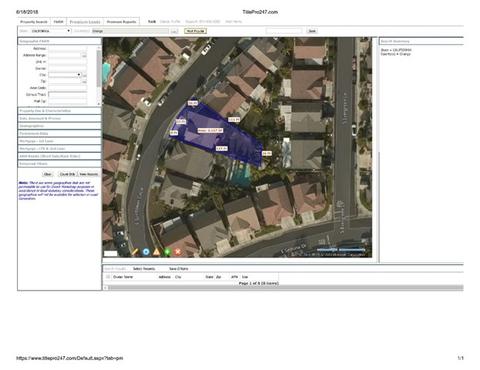Image resolution: width=480 pixels, height=370 pixels.
Task: Open the Premium Leads tab
Action: click(85, 22)
